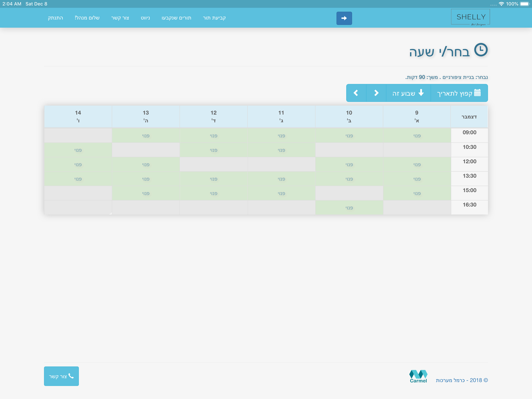532x399 pixels.
Task: Click the שבוע זה this week button
Action: 408,93
